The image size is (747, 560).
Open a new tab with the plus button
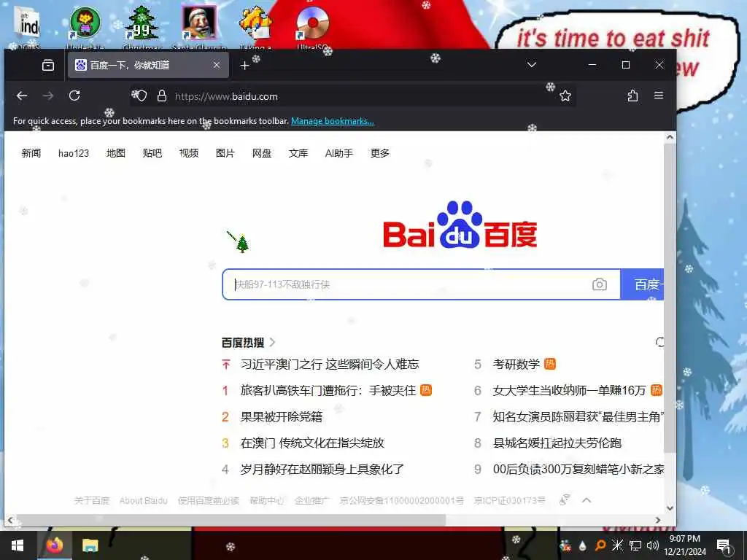point(245,65)
